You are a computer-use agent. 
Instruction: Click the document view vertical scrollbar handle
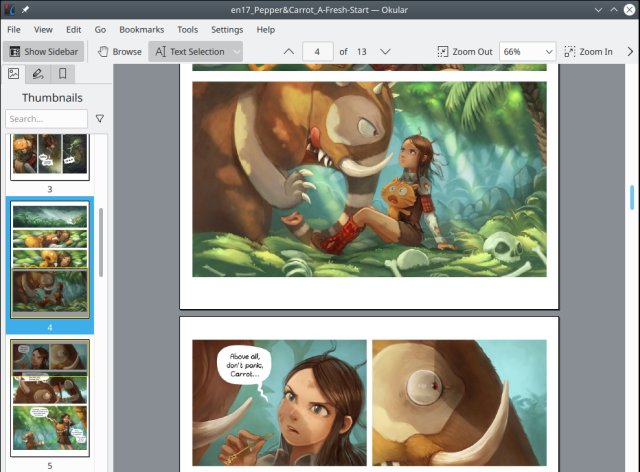pyautogui.click(x=632, y=197)
